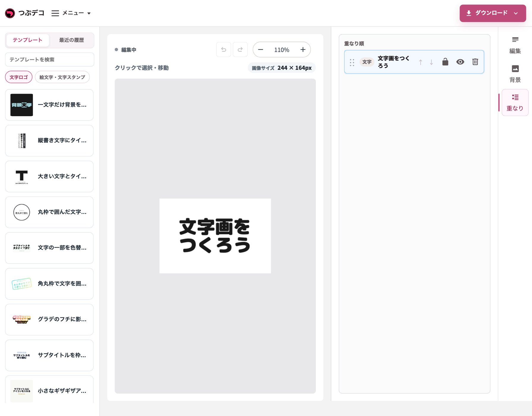Open the 重なり side panel
This screenshot has height=416, width=532.
click(515, 103)
